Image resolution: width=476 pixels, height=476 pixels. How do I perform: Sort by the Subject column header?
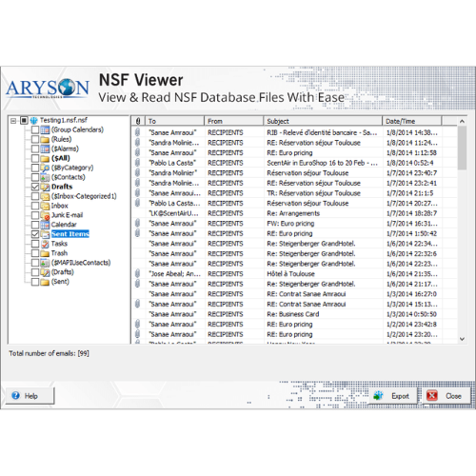pos(323,121)
